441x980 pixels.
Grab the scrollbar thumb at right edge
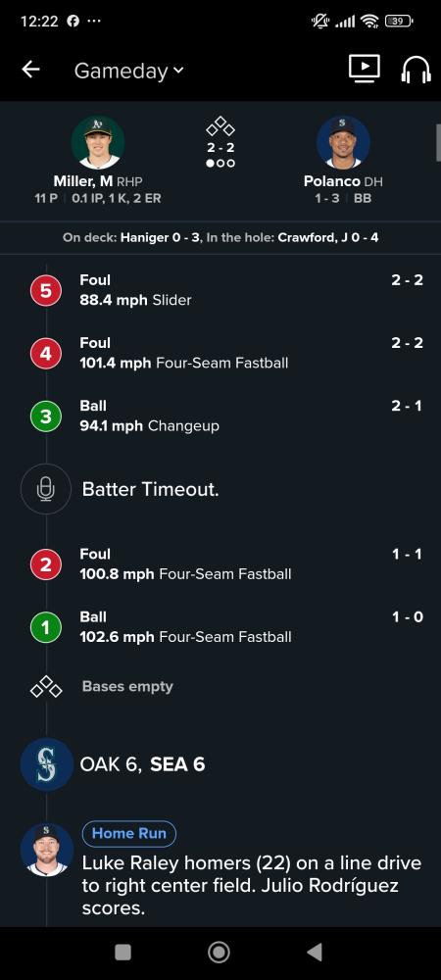pyautogui.click(x=438, y=142)
